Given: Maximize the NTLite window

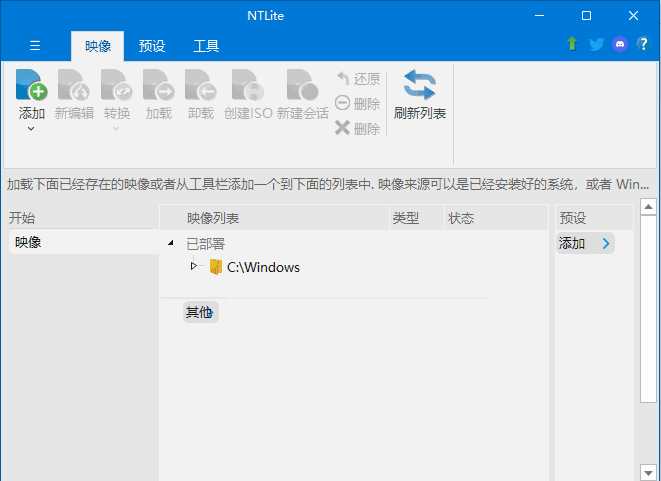Looking at the screenshot, I should click(x=586, y=16).
